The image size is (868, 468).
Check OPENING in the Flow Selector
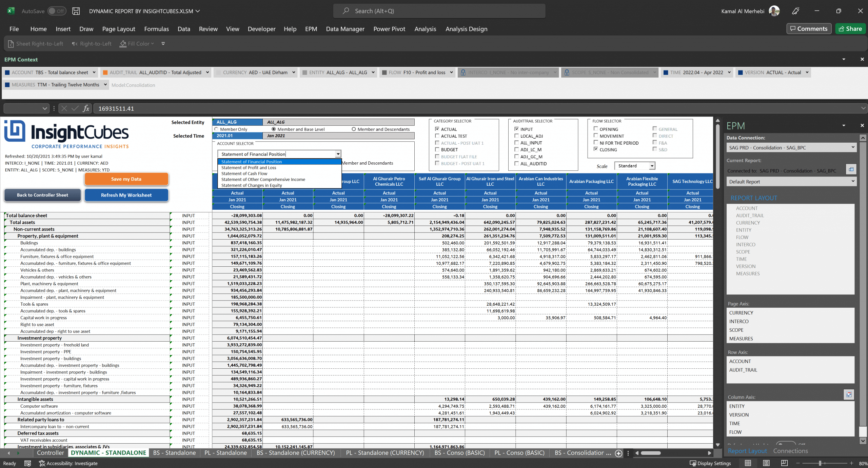pos(596,129)
